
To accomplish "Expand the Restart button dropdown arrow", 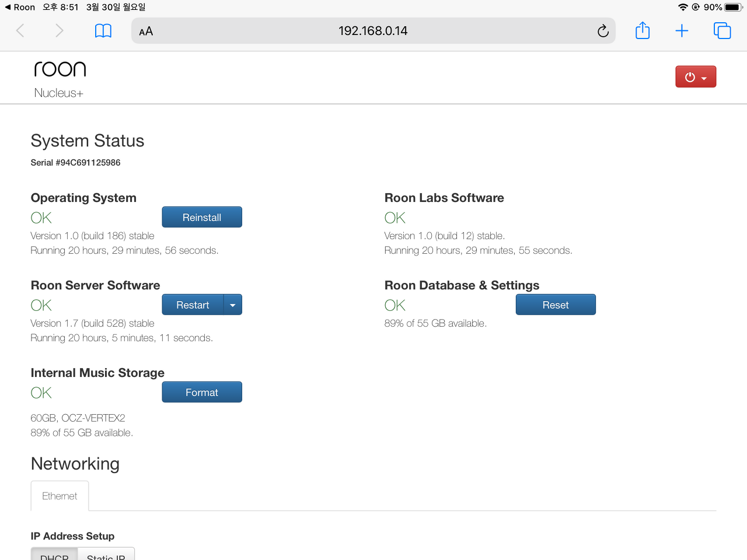I will 233,305.
